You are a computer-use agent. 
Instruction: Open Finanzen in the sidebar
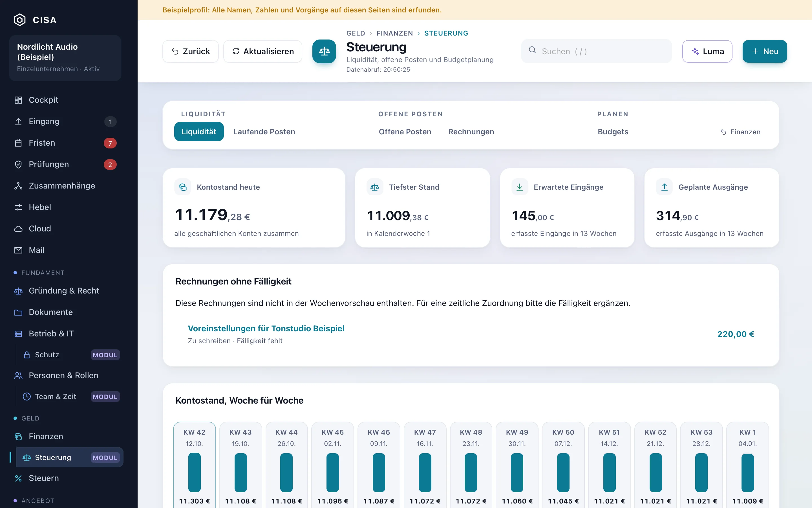(66, 436)
